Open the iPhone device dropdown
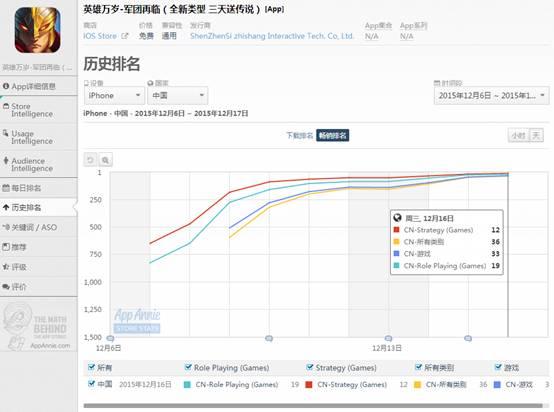The height and width of the screenshot is (412, 554). 114,95
